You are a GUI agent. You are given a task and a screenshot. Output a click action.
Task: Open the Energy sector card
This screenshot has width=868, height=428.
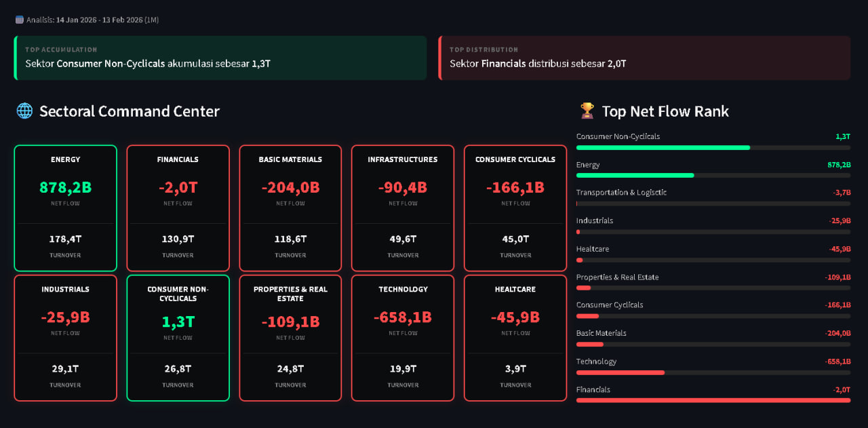click(x=65, y=208)
